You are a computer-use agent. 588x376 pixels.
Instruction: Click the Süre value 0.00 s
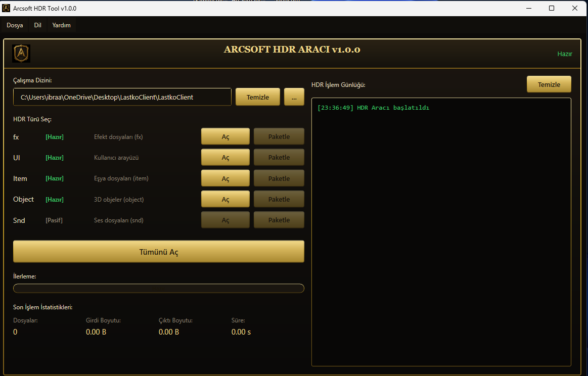(x=241, y=332)
